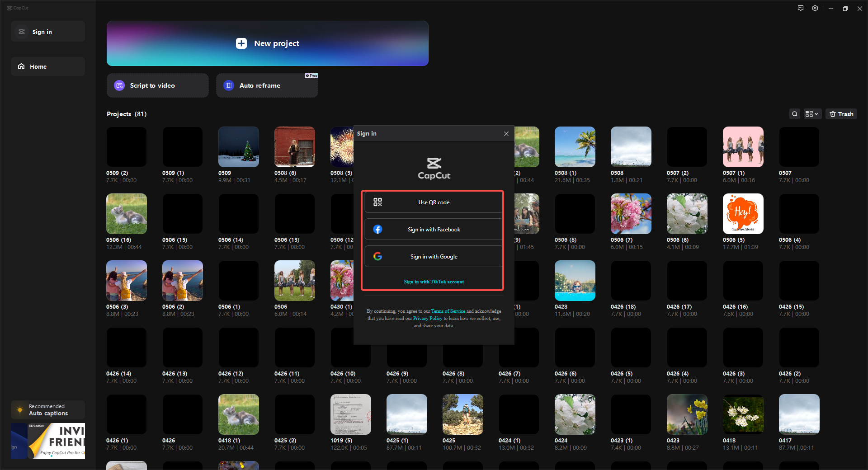Select project label "0509 (1)"

(173, 173)
